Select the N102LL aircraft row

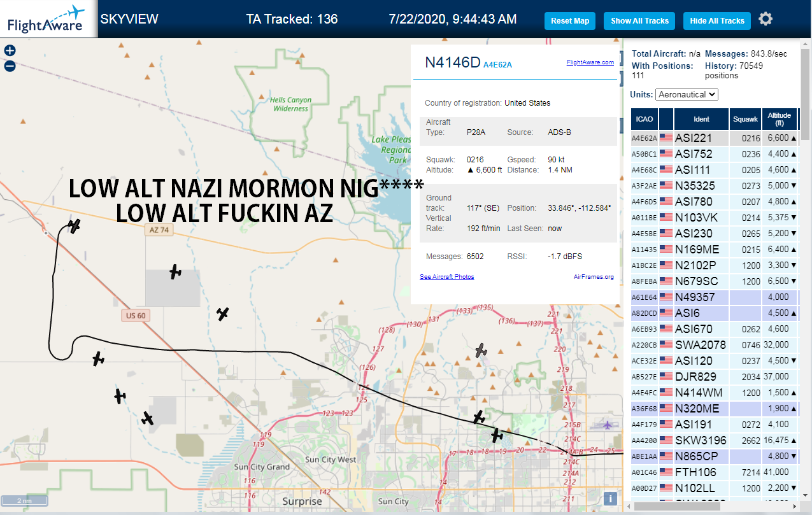click(714, 488)
